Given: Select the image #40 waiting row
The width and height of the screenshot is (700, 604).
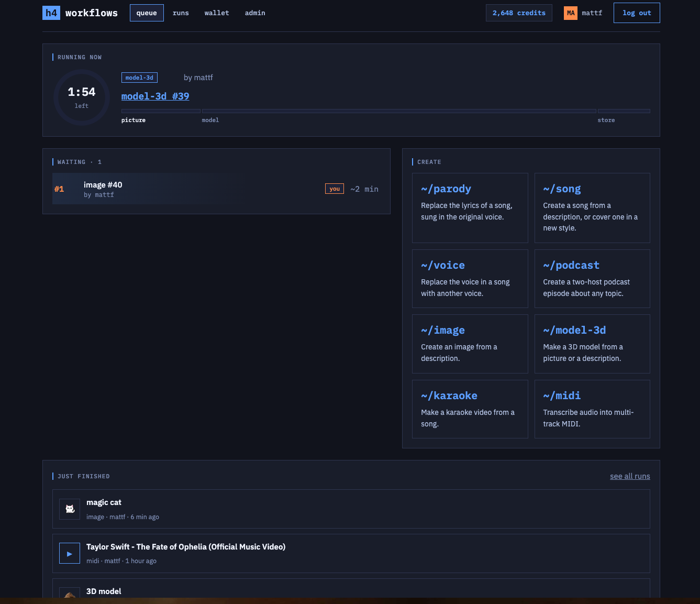Looking at the screenshot, I should (216, 189).
